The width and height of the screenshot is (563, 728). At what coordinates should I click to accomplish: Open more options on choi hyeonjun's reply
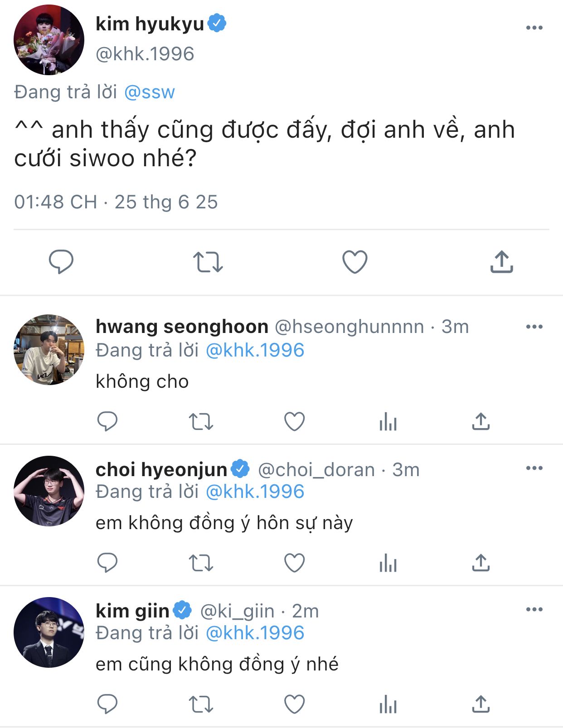click(x=534, y=468)
